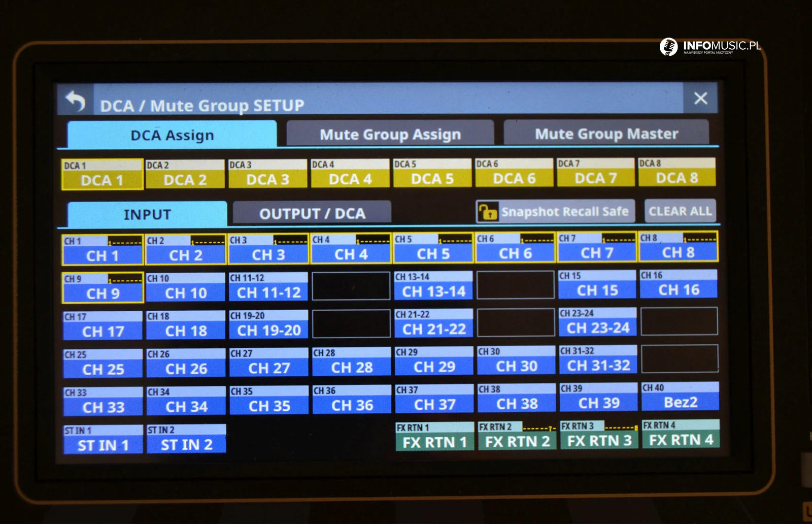
Task: Open the Mute Group Master tab
Action: click(606, 133)
